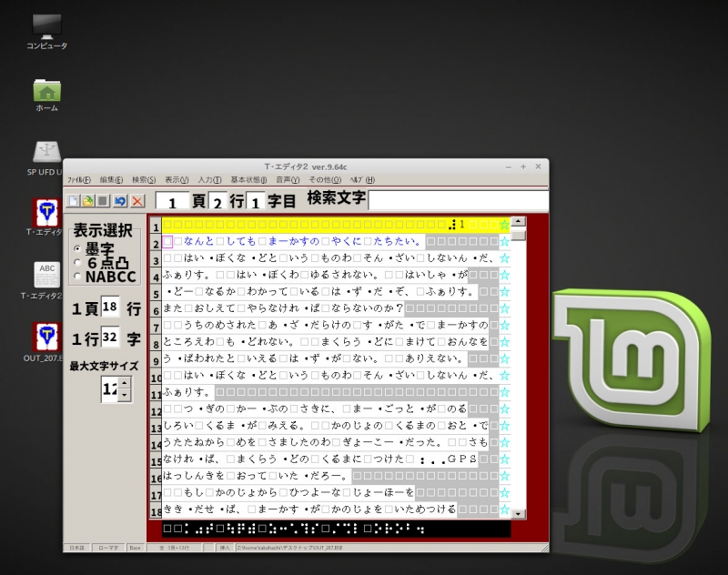Open the ホーム folder desktop icon

(46, 90)
